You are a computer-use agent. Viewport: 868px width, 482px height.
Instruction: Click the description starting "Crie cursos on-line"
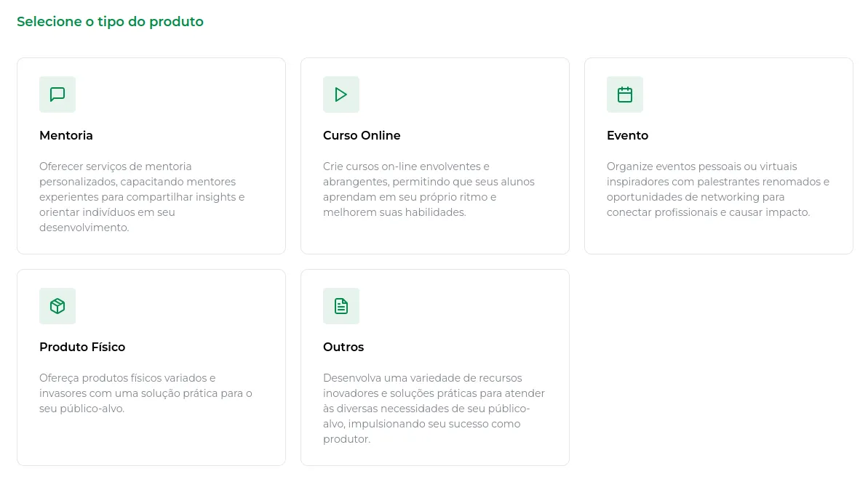pos(429,189)
